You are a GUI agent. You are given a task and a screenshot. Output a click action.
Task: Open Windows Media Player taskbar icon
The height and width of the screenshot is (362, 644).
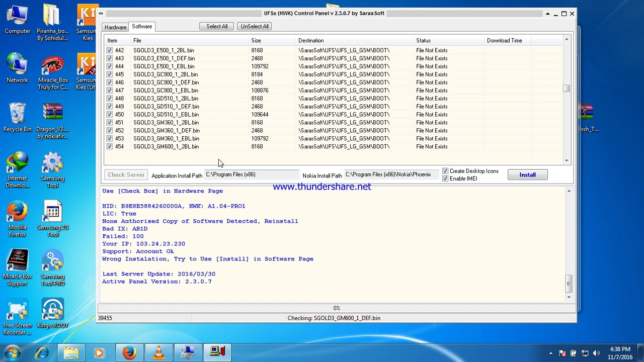point(99,352)
